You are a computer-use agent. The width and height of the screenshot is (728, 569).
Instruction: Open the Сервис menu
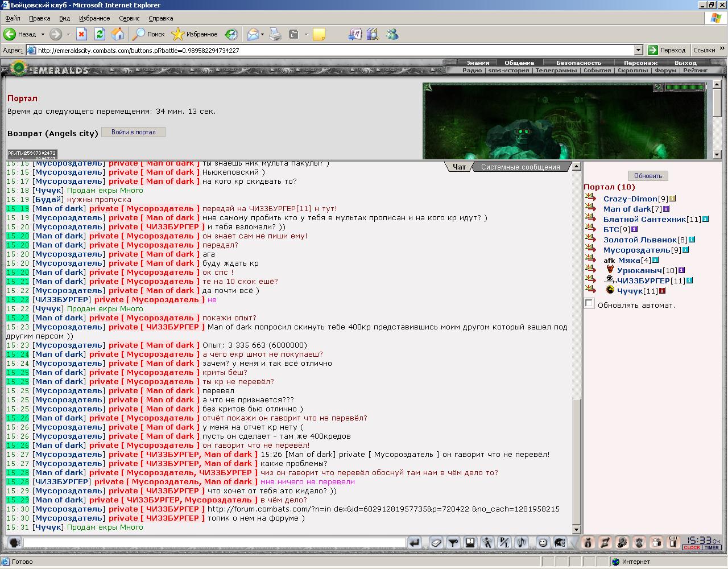[130, 18]
